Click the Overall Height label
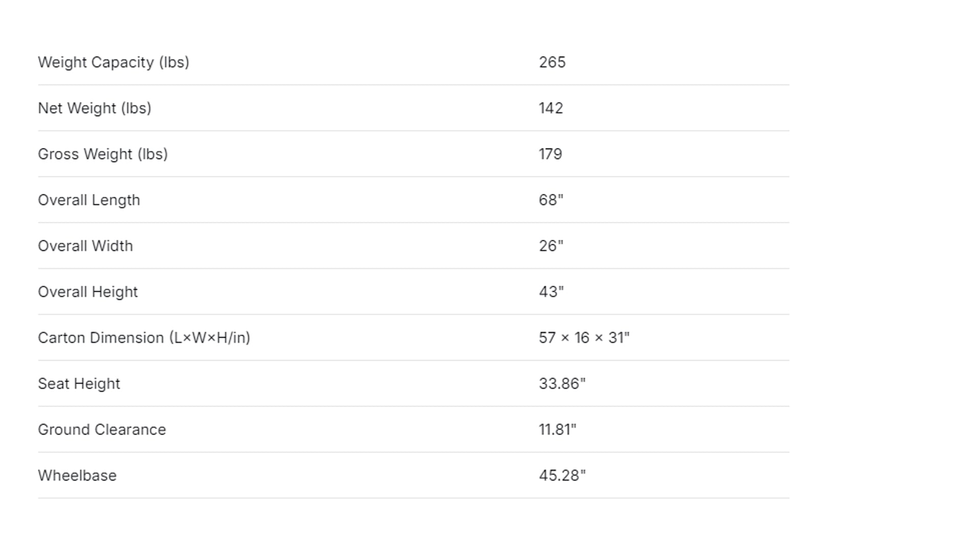The width and height of the screenshot is (980, 551). (88, 292)
